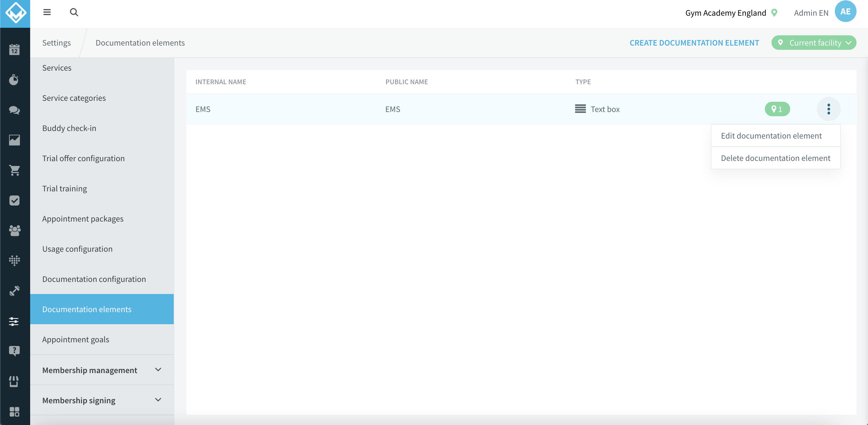
Task: Expand the Membership signing section
Action: 102,400
